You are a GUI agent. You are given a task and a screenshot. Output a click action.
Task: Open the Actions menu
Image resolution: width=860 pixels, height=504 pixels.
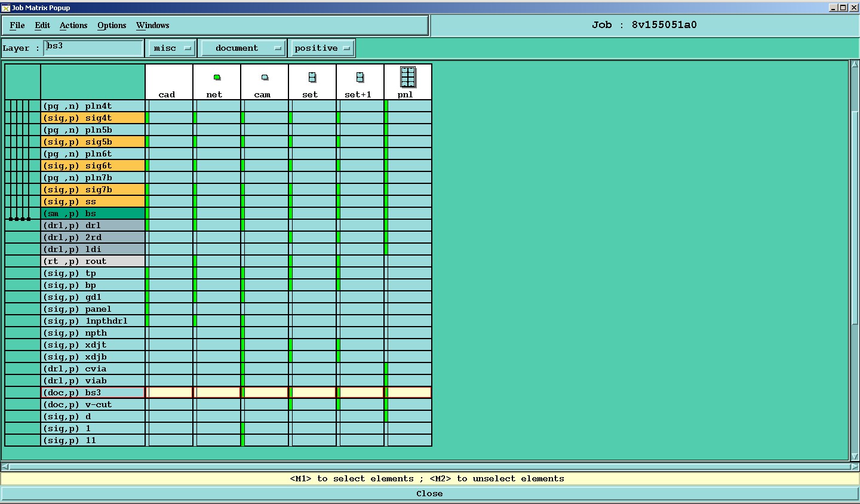pos(73,25)
